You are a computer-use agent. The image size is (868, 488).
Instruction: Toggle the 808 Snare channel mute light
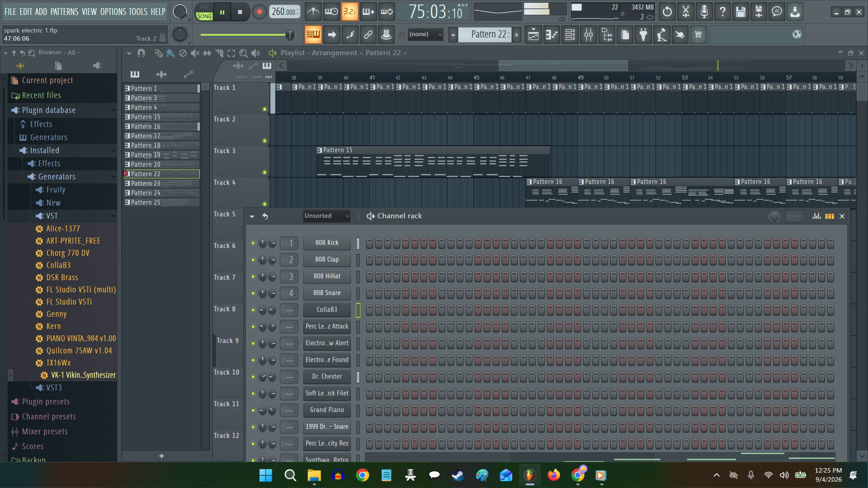tap(253, 293)
